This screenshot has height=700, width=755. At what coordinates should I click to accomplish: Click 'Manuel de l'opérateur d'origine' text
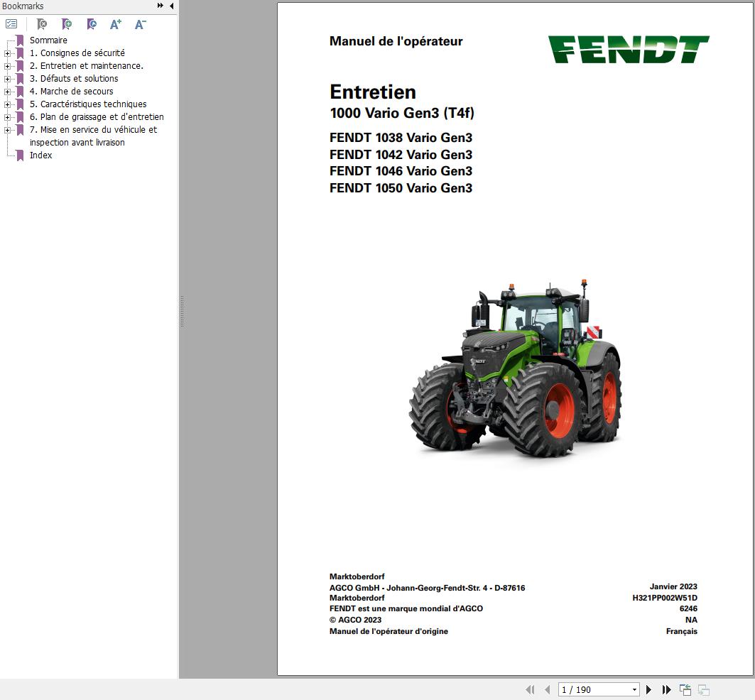tap(389, 631)
